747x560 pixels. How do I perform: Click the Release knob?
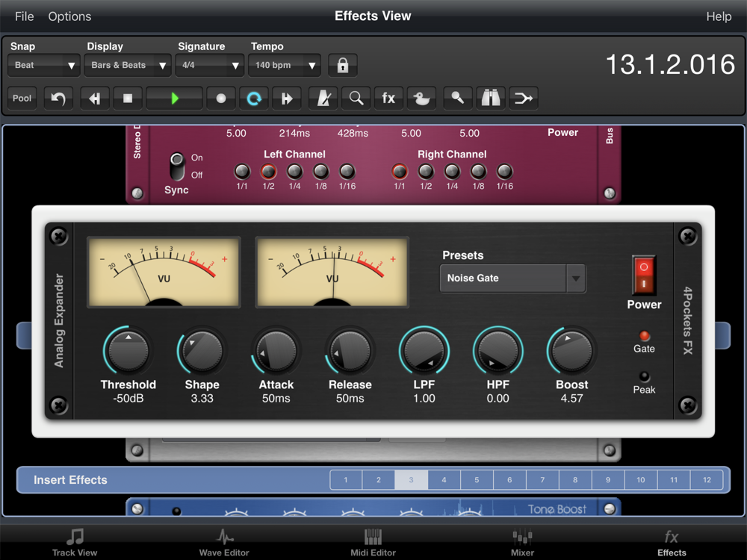[x=350, y=351]
